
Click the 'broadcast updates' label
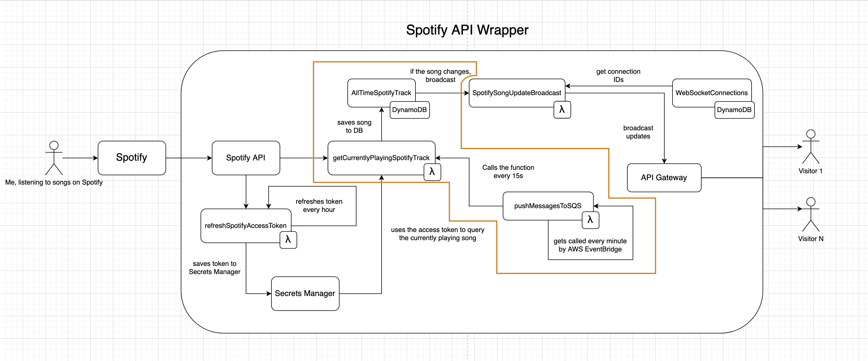pos(638,132)
